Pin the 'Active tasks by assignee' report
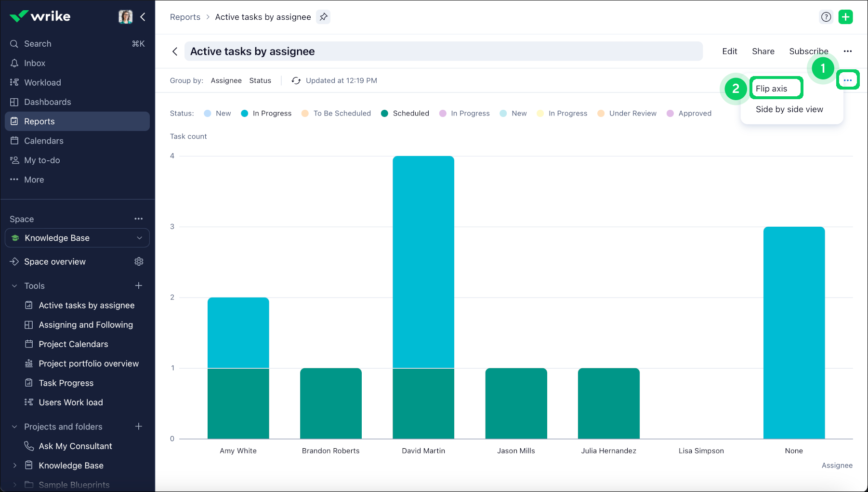This screenshot has height=492, width=868. coord(323,17)
